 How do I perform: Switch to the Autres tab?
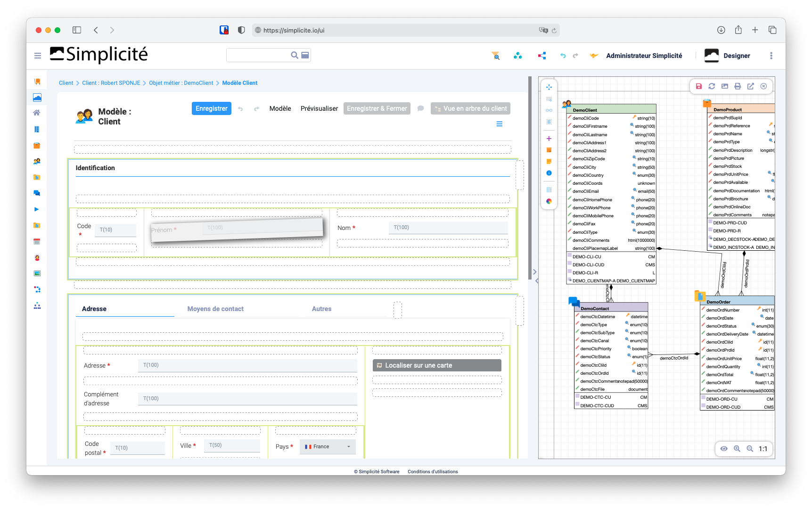click(x=321, y=309)
